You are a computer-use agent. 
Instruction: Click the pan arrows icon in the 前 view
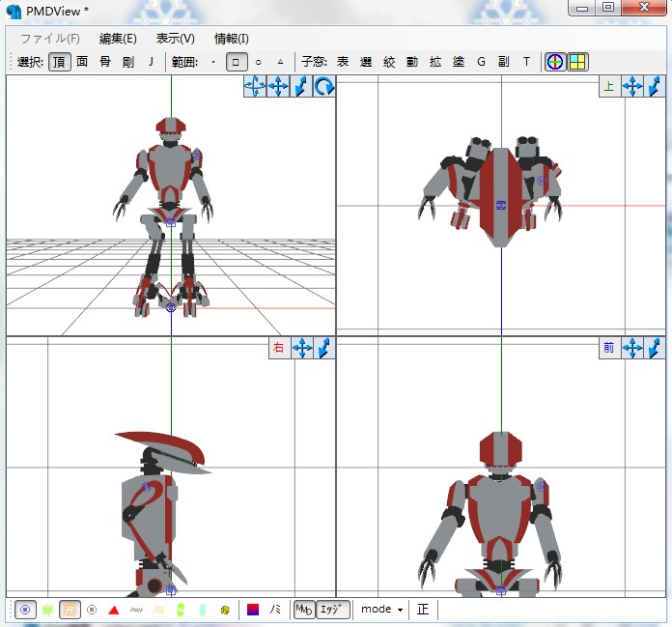pos(632,348)
